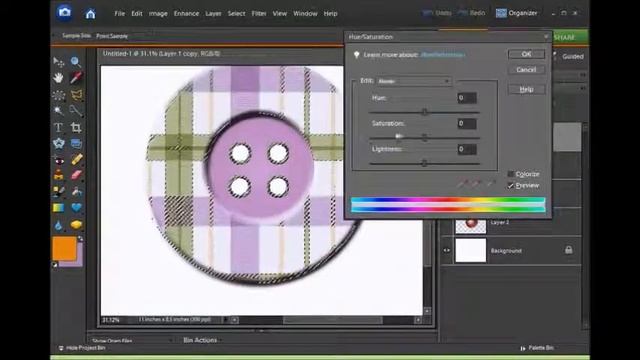Select the Magic Wand tool
This screenshot has height=360, width=640.
(x=58, y=111)
